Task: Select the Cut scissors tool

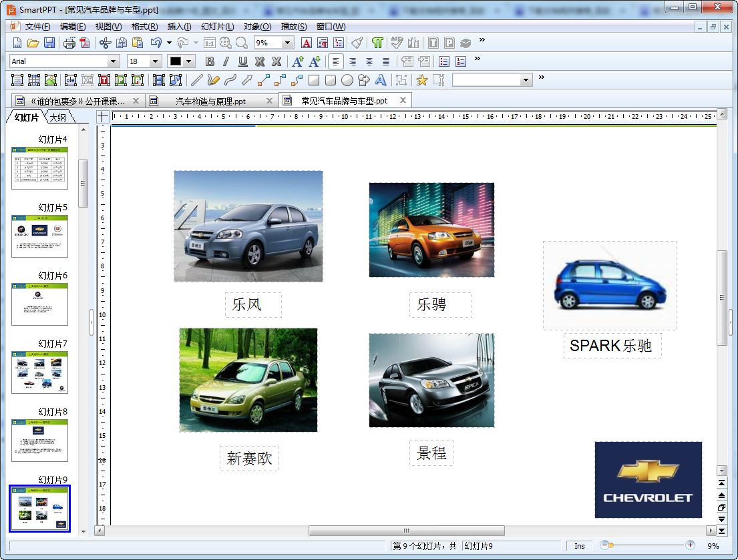Action: [x=105, y=43]
